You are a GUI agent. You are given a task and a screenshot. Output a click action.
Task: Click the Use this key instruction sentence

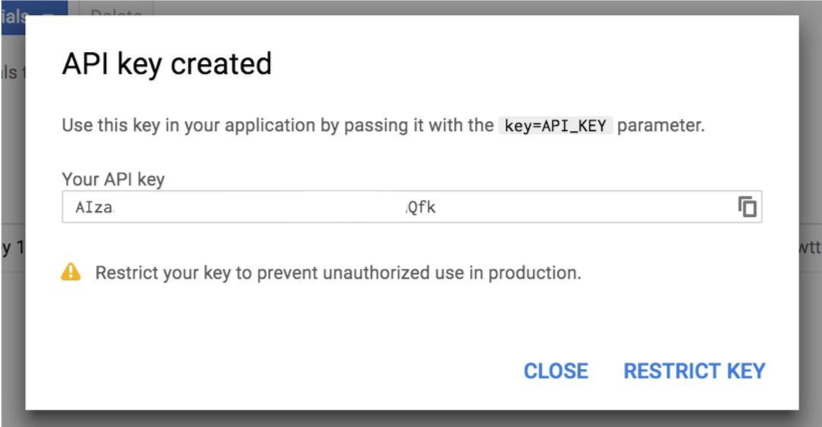pyautogui.click(x=383, y=126)
